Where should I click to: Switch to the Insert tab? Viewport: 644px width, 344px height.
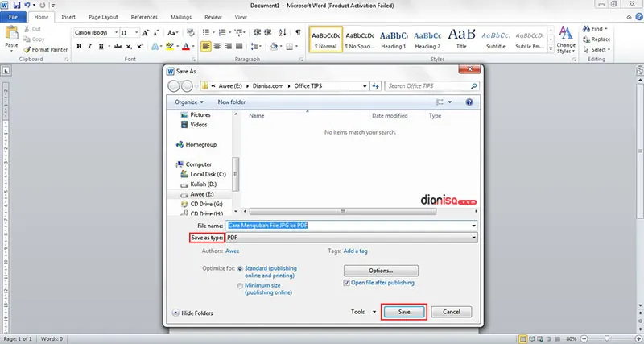click(x=68, y=17)
